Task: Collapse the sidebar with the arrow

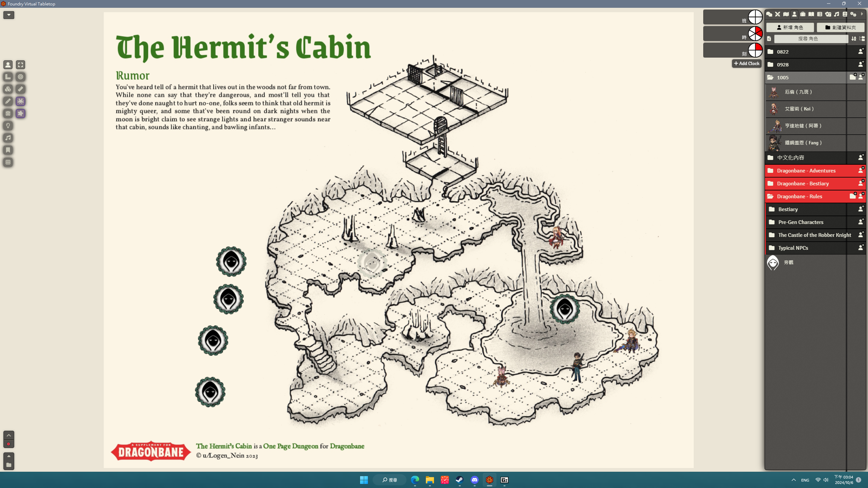Action: point(862,14)
